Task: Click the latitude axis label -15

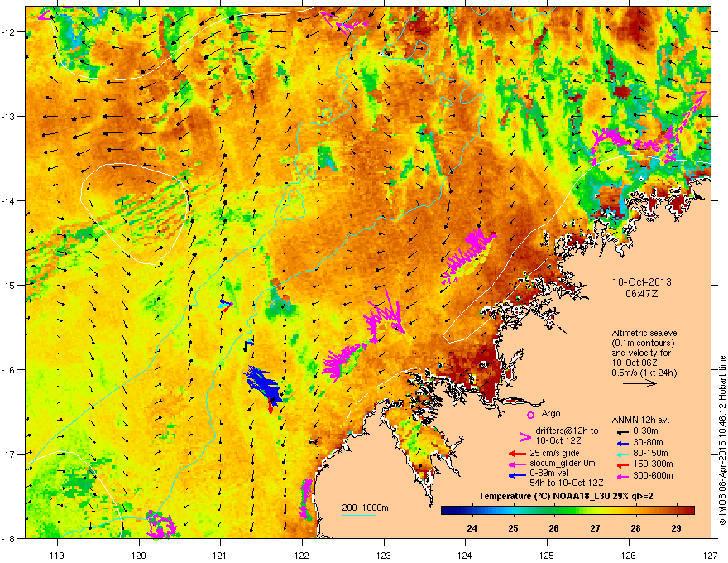Action: click(x=10, y=285)
